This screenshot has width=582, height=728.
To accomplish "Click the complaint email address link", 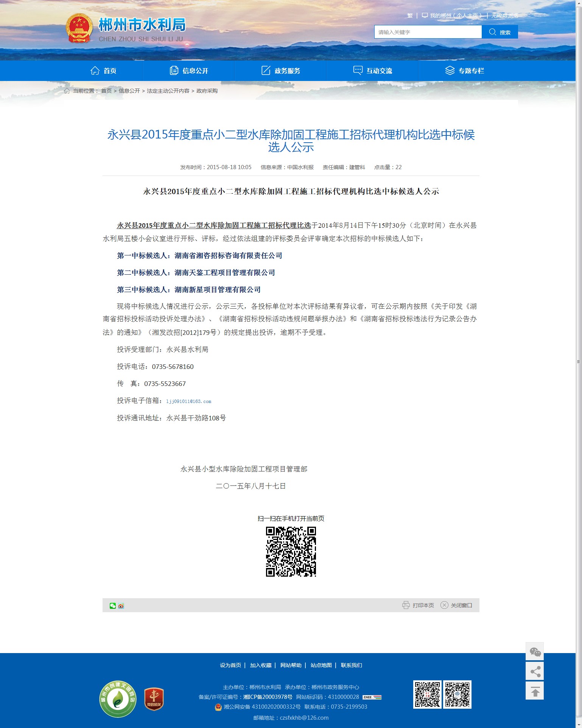I will point(188,401).
